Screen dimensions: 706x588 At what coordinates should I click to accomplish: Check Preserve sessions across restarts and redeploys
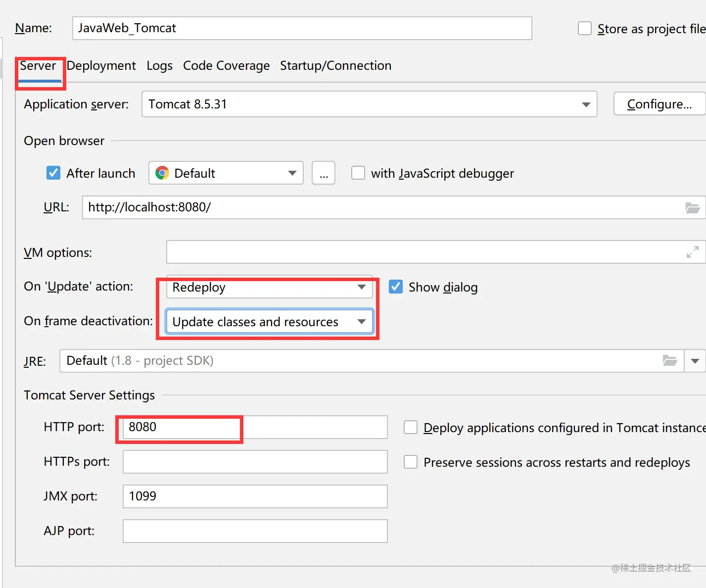click(x=411, y=462)
